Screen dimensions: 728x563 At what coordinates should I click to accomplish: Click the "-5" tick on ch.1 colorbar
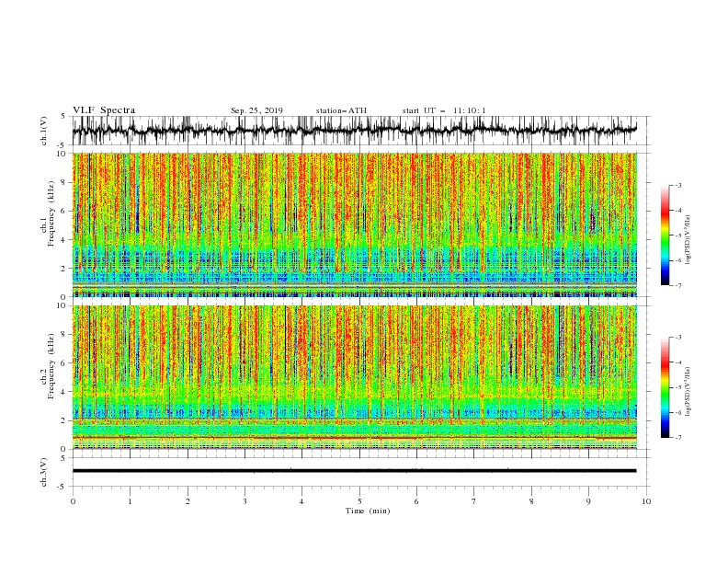pos(678,236)
